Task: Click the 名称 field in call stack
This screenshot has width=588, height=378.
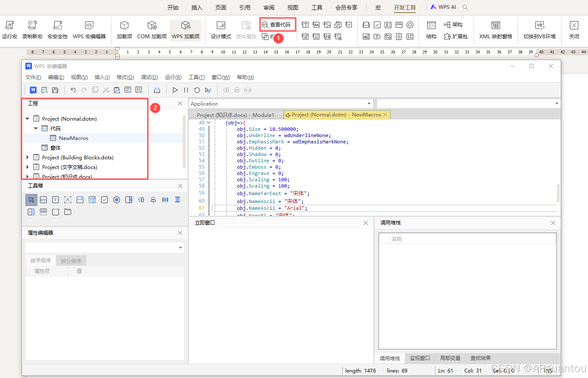Action: point(473,239)
